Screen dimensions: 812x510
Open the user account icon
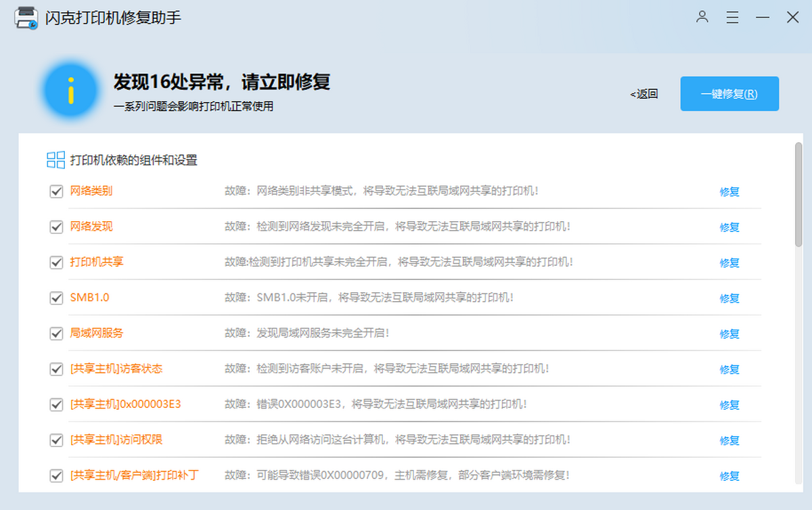tap(702, 17)
